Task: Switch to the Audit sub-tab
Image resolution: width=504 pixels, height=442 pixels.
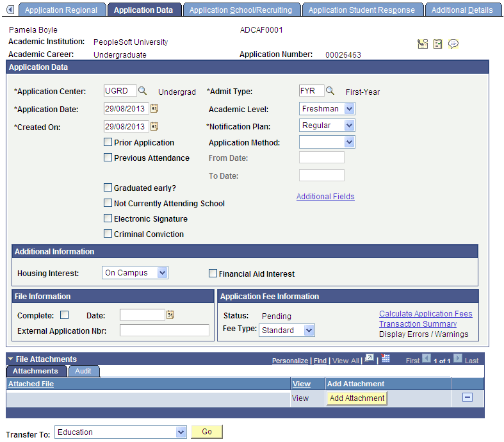Action: [83, 371]
